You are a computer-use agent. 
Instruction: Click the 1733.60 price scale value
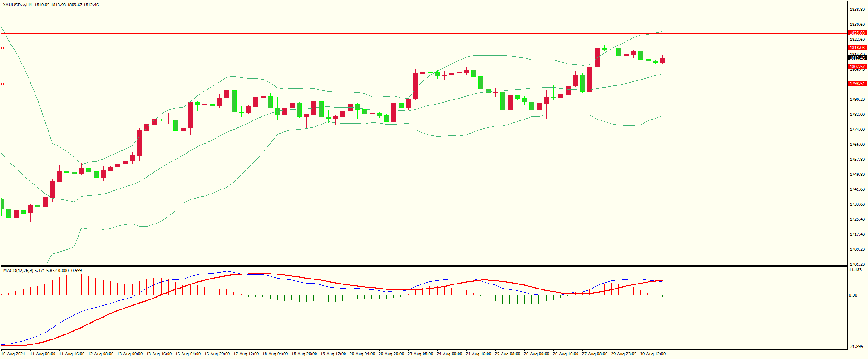click(x=857, y=204)
